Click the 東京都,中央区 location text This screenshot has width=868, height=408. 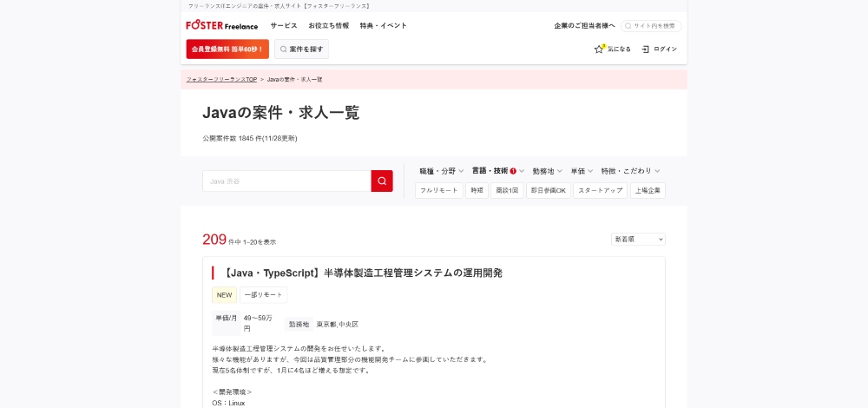[x=337, y=325]
